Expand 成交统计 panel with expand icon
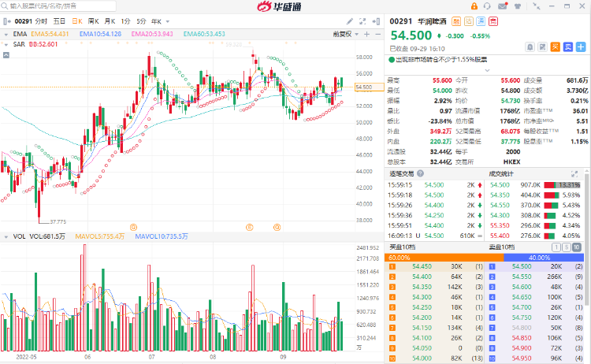This screenshot has width=591, height=364. click(x=574, y=173)
